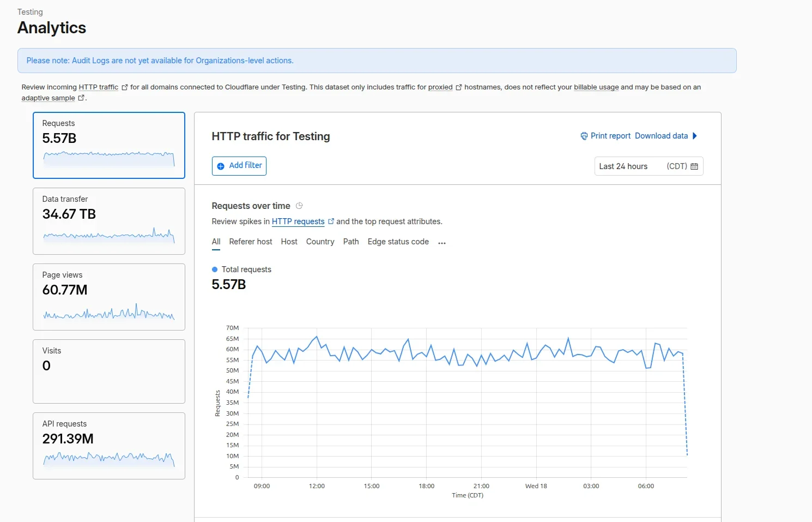Image resolution: width=812 pixels, height=522 pixels.
Task: Click the plus icon inside Add filter
Action: tap(220, 165)
